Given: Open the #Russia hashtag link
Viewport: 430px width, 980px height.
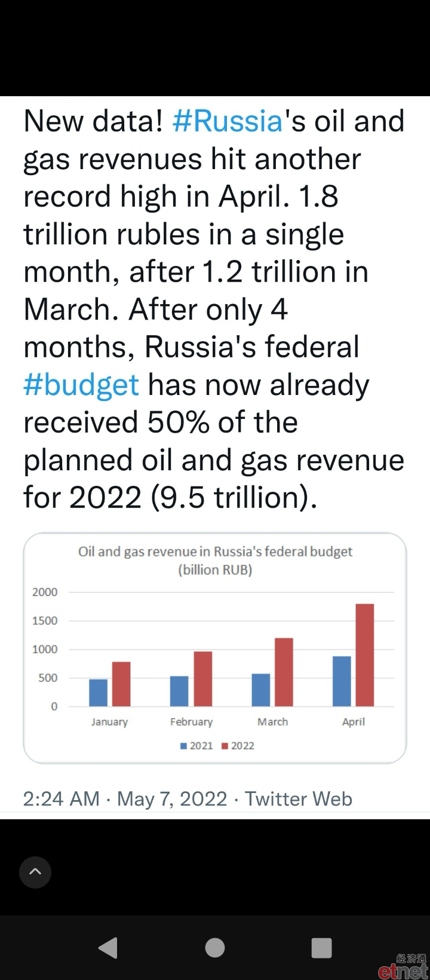Looking at the screenshot, I should pos(227,121).
